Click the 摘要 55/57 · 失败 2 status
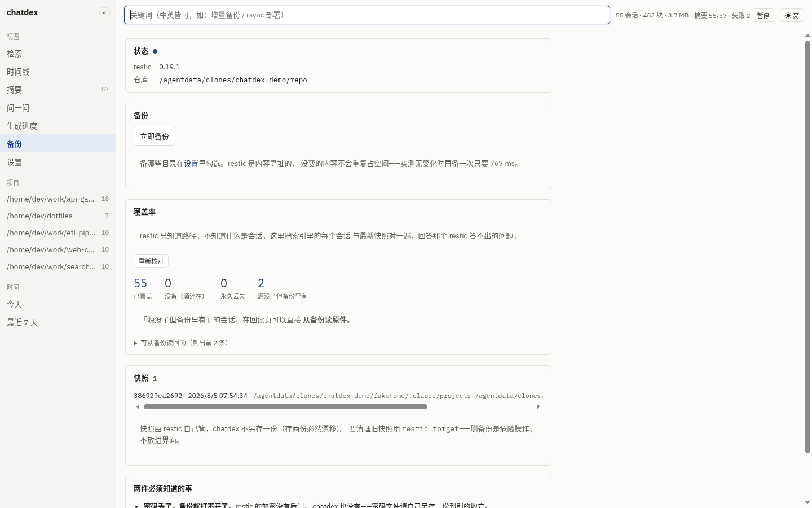This screenshot has height=508, width=812. 722,16
